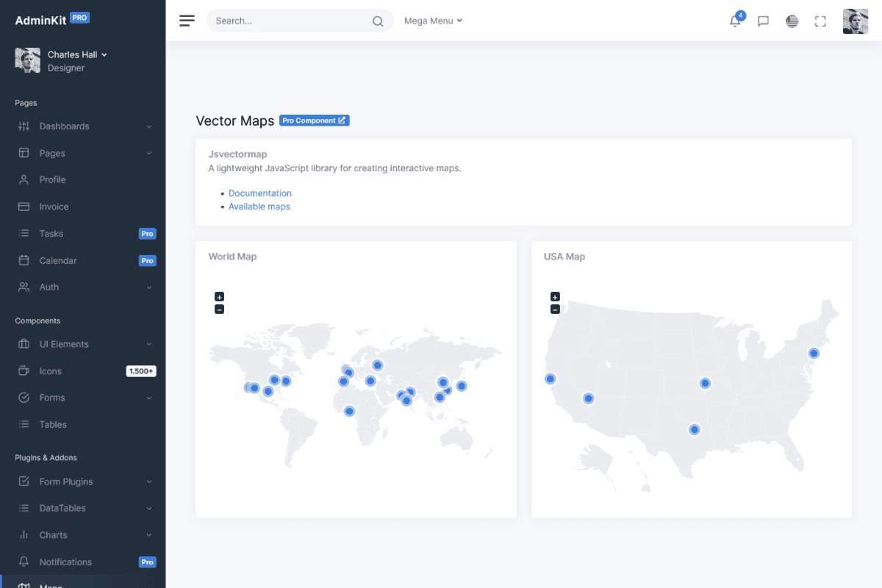Expand the Dashboards menu chevron
The height and width of the screenshot is (588, 882).
[149, 126]
